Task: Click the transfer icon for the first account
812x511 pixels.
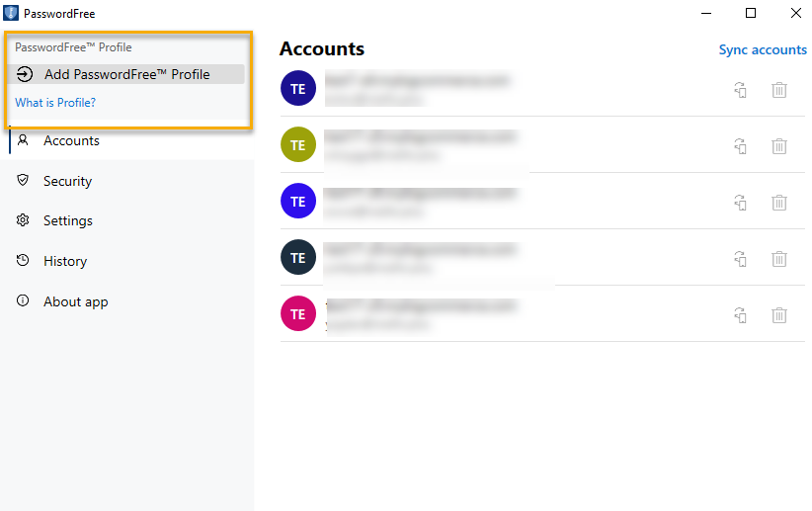Action: point(740,90)
